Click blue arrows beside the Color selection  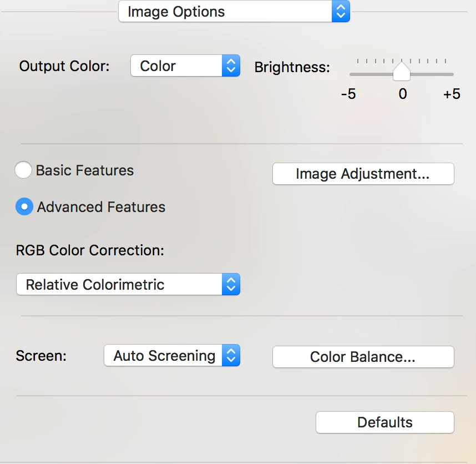pos(231,66)
